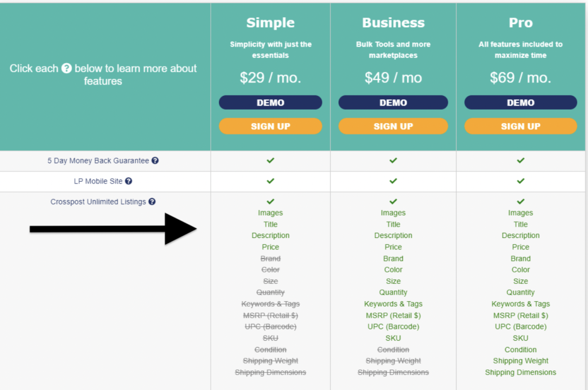Image resolution: width=588 pixels, height=390 pixels.
Task: Click Pro plan money back guarantee checkmark
Action: tap(521, 161)
